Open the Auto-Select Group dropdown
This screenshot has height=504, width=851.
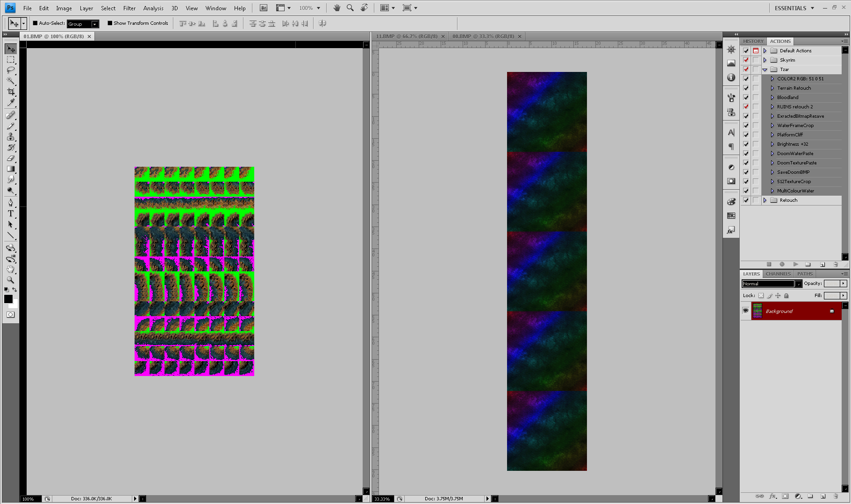(83, 24)
